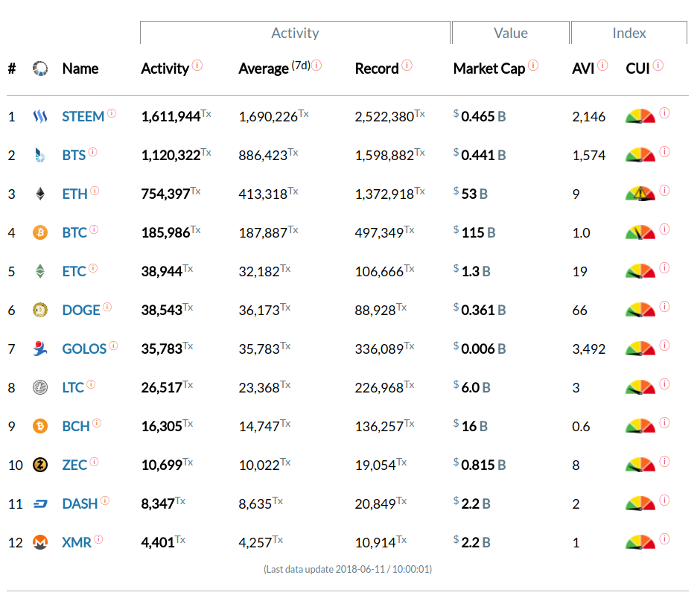Click info icon right of BTS gauge
Screen dimensions: 700x604
664,152
